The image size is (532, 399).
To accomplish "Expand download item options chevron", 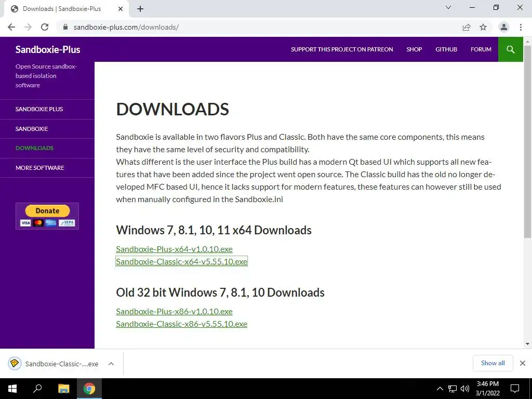I will [x=111, y=364].
